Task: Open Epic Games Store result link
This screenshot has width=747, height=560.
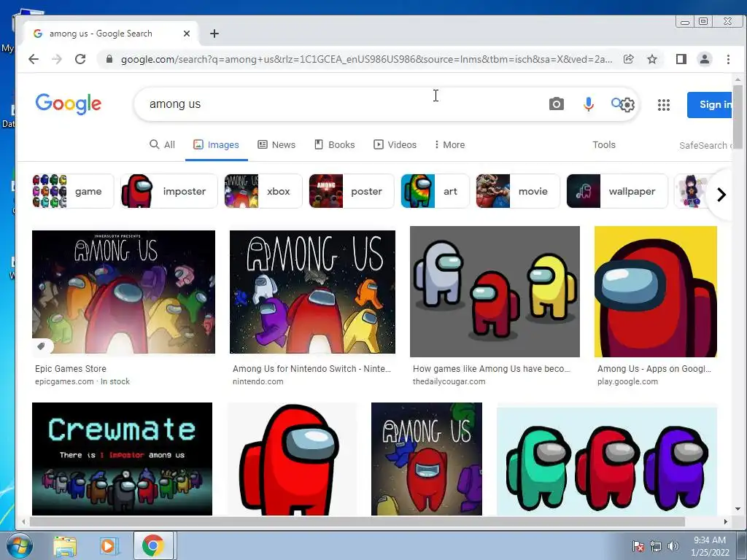Action: [71, 368]
